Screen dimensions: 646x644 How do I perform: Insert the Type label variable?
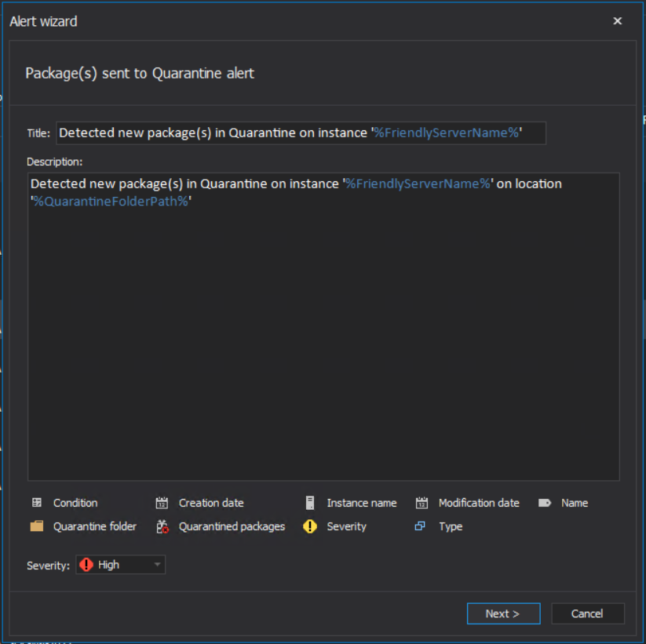pyautogui.click(x=451, y=526)
